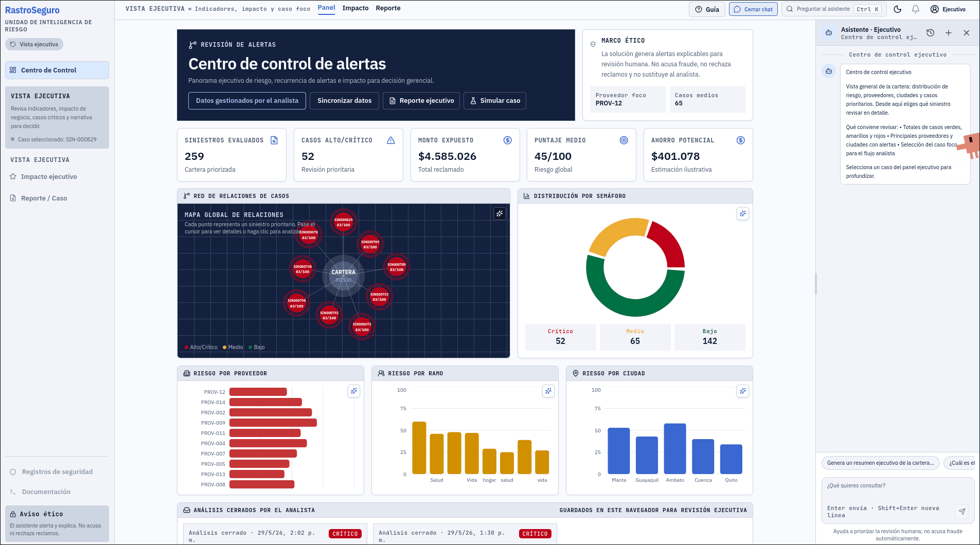980x545 pixels.
Task: Open Centro de Control in sidebar
Action: pyautogui.click(x=57, y=70)
